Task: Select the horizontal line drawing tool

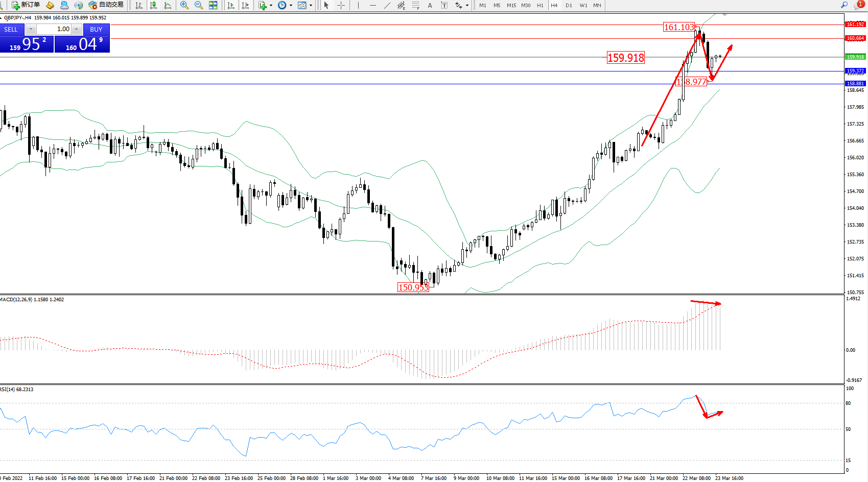Action: (373, 5)
